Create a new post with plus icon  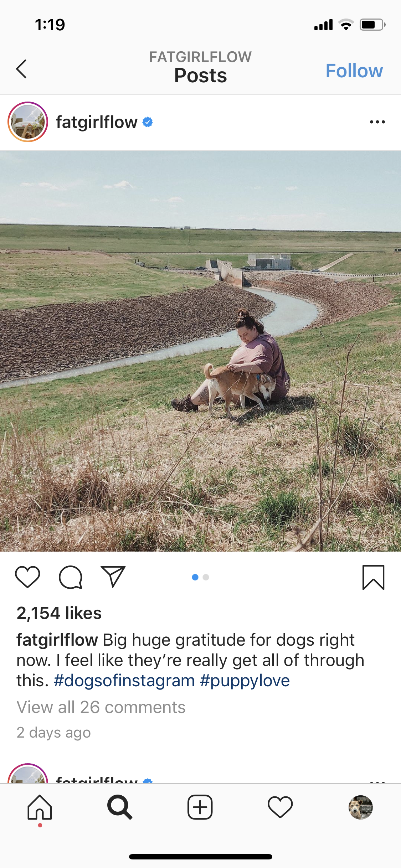click(200, 807)
